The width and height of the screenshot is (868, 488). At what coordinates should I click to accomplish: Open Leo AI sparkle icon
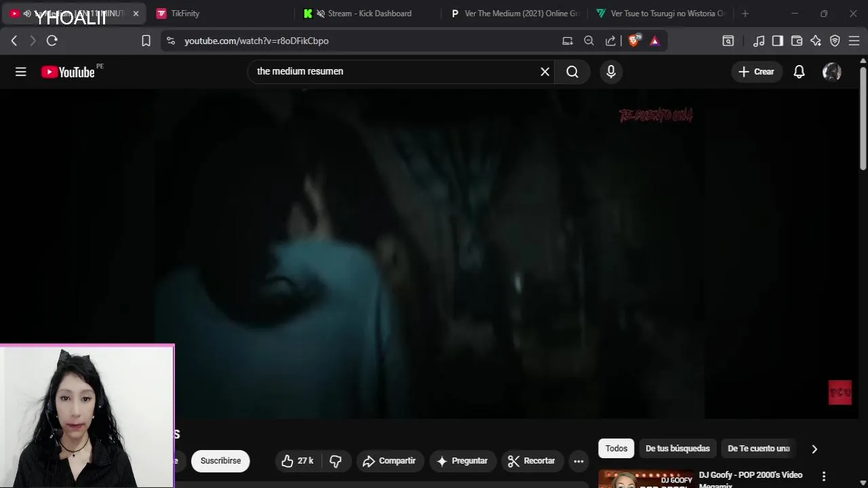[x=816, y=41]
